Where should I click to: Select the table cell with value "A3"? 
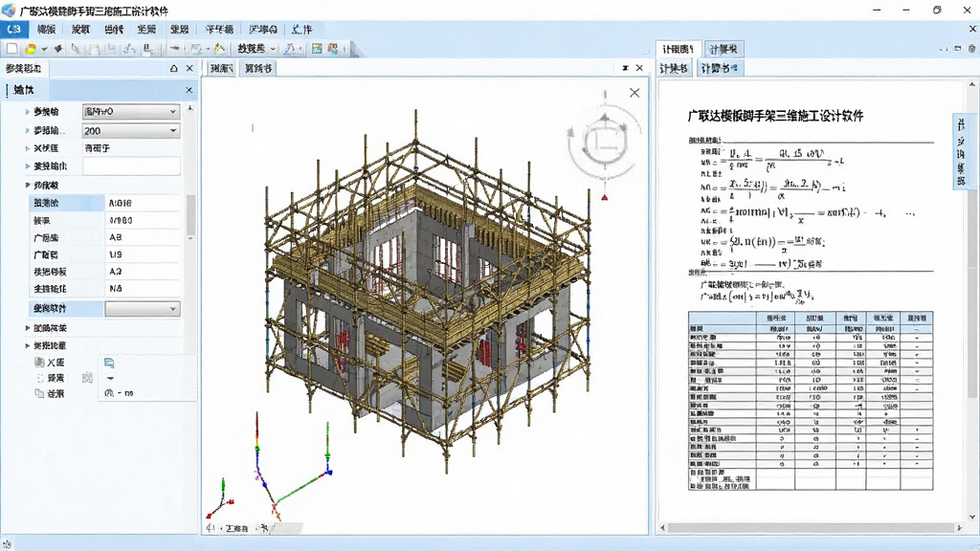point(143,272)
